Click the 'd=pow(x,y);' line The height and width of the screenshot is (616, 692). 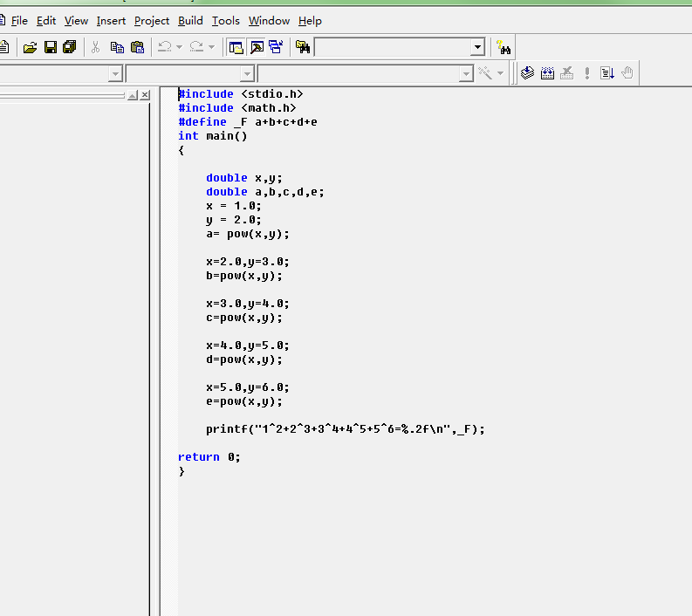click(x=244, y=359)
